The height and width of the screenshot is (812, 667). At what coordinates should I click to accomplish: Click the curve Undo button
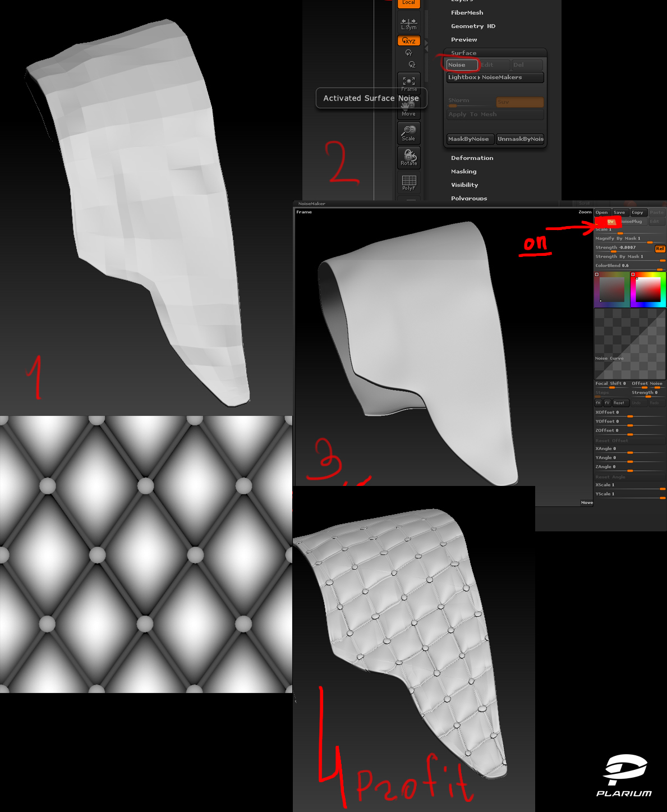pyautogui.click(x=638, y=403)
